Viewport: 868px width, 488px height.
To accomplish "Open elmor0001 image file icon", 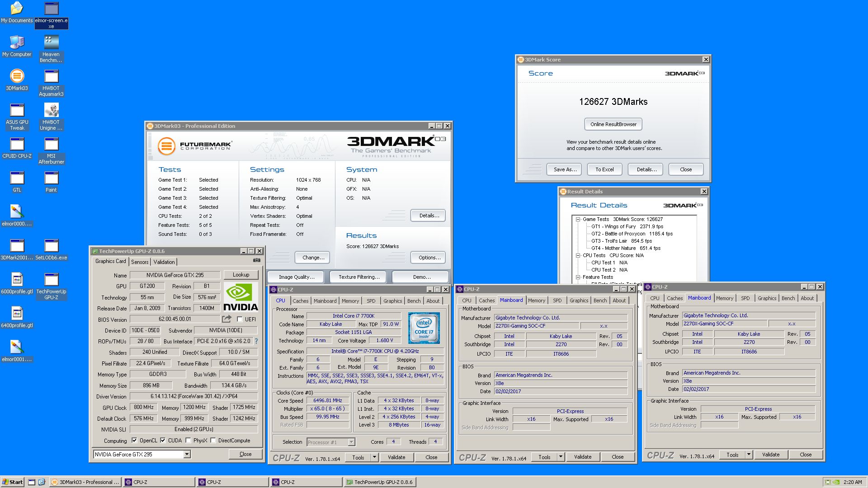I will (x=17, y=351).
